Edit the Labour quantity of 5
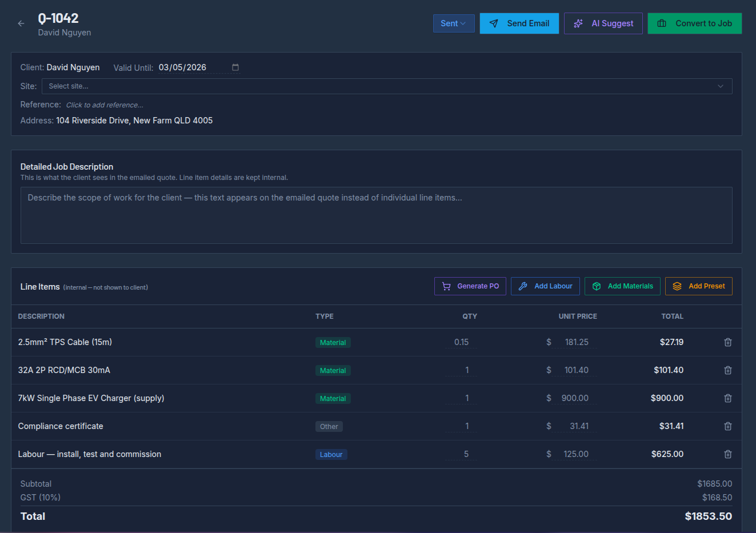The image size is (756, 533). 461,454
